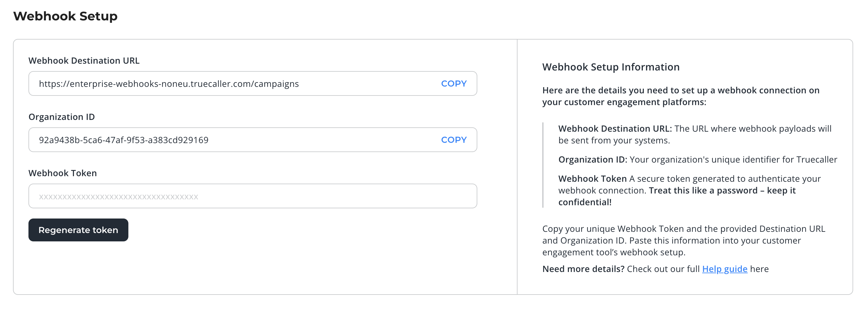Copy the Organization ID value
The image size is (868, 327).
point(453,140)
